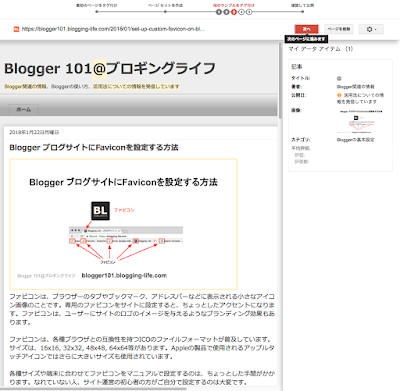The image size is (400, 391).
Task: Click the post date 2018年1月22日月曜日
Action: pos(34,132)
